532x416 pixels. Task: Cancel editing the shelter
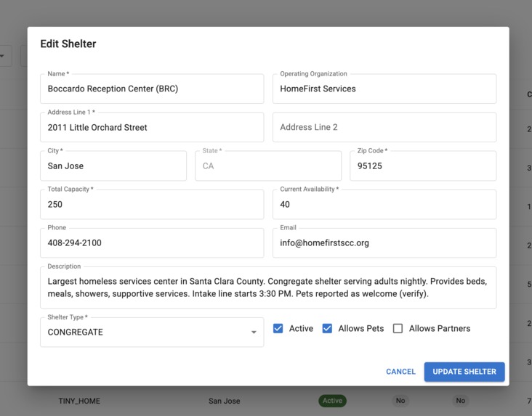click(x=400, y=372)
